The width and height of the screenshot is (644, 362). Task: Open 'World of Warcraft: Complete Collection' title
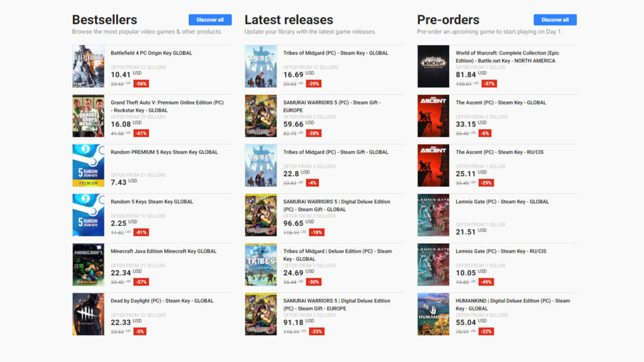[x=508, y=57]
